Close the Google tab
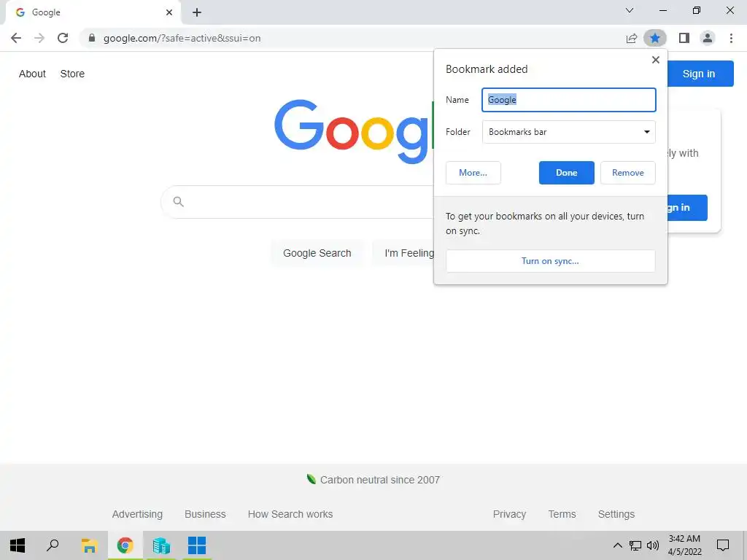The width and height of the screenshot is (747, 560). pos(169,12)
